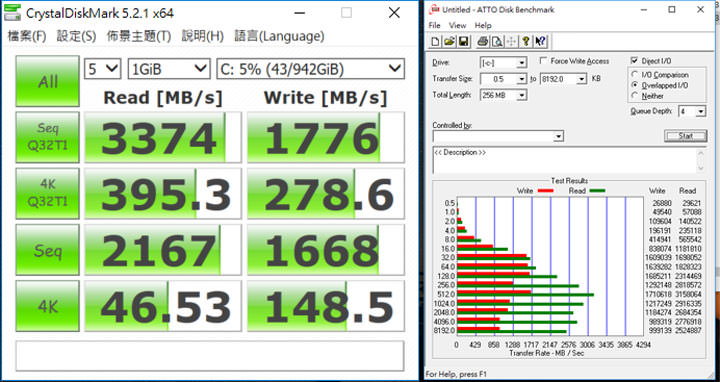Viewport: 720px width, 382px height.
Task: Run the 4K Q32T1 test button
Action: [47, 193]
